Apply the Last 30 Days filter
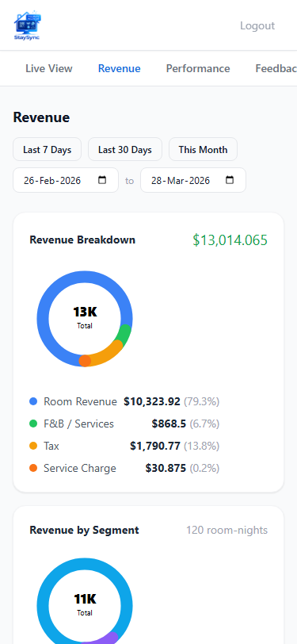 [x=125, y=149]
